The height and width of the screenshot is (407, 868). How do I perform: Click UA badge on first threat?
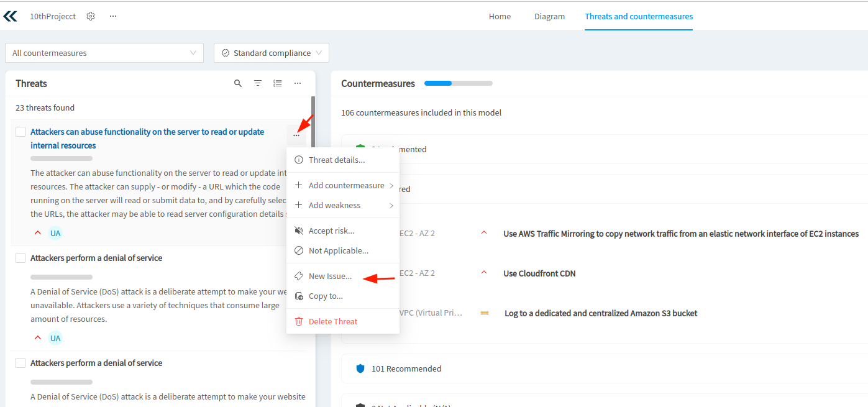pyautogui.click(x=55, y=233)
